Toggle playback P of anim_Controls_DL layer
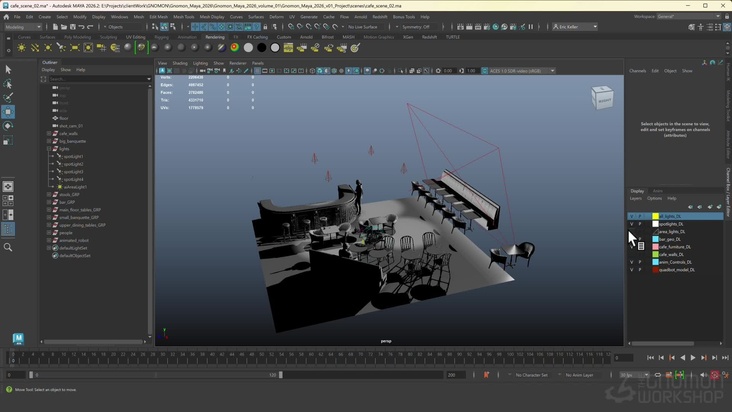This screenshot has height=412, width=732. (640, 262)
